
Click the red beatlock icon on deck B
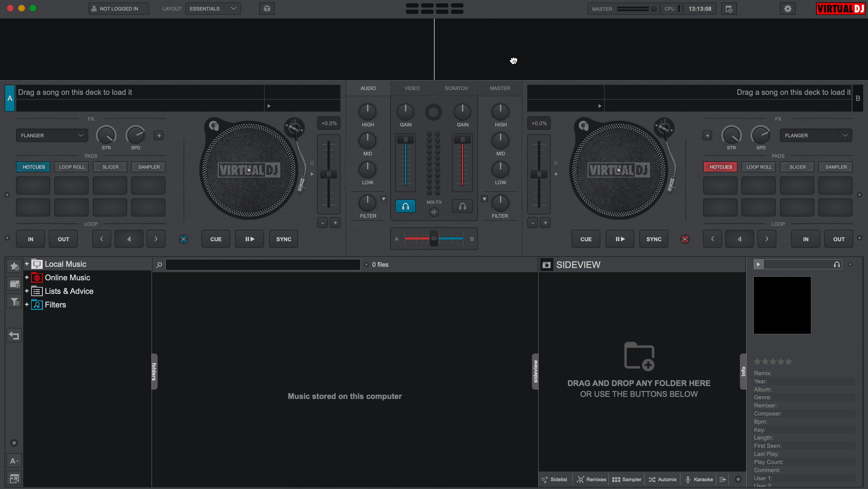click(x=685, y=239)
